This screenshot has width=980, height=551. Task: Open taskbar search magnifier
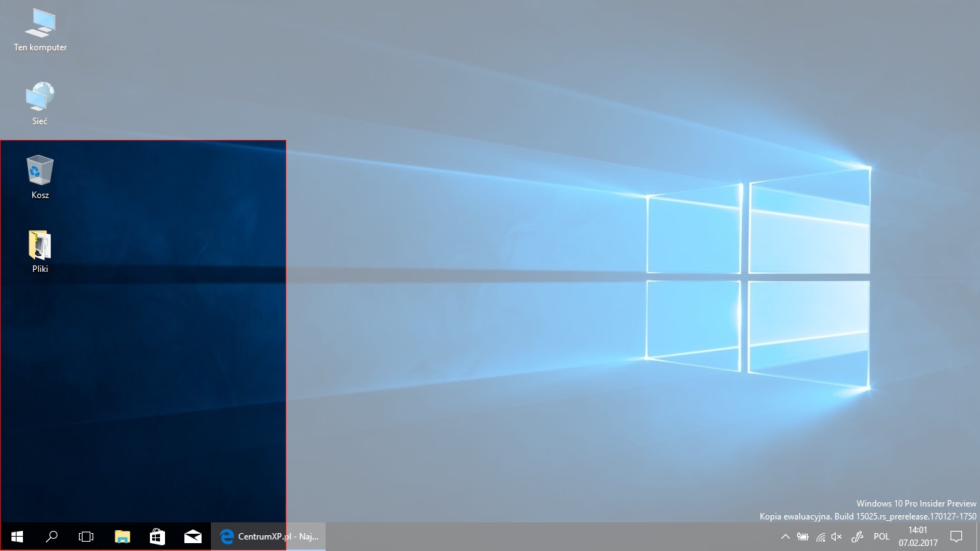(x=52, y=537)
